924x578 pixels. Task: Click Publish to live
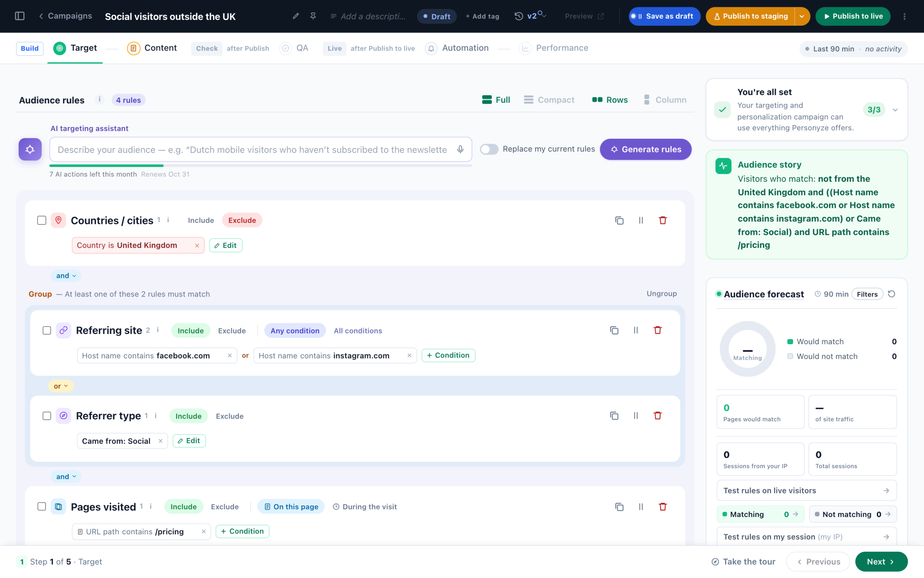[853, 17]
